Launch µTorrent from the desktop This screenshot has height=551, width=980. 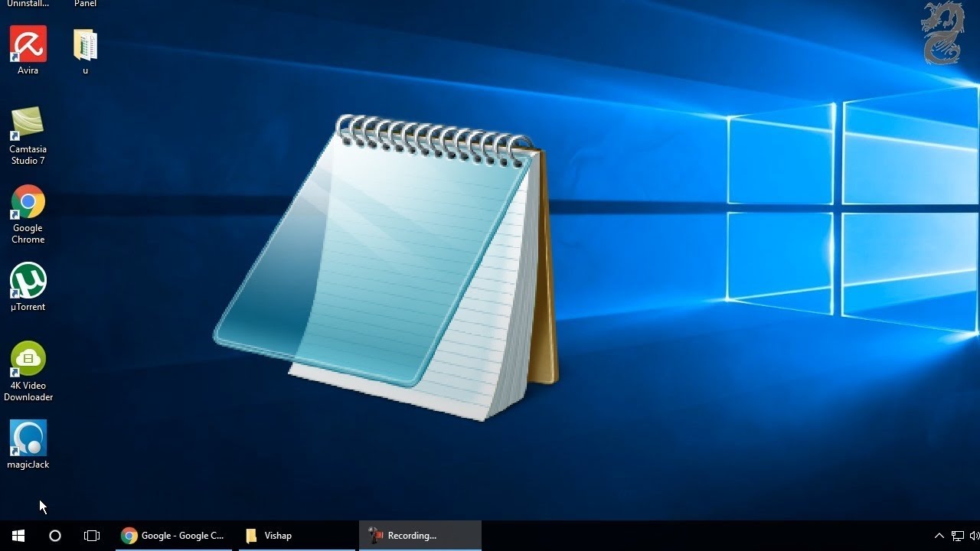click(x=28, y=287)
